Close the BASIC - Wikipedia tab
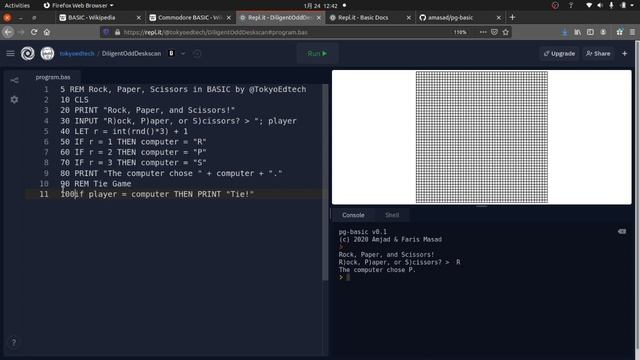 click(x=139, y=18)
